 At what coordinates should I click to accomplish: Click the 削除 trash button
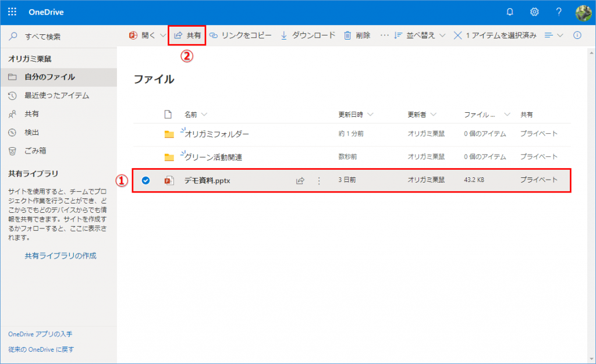pos(357,35)
